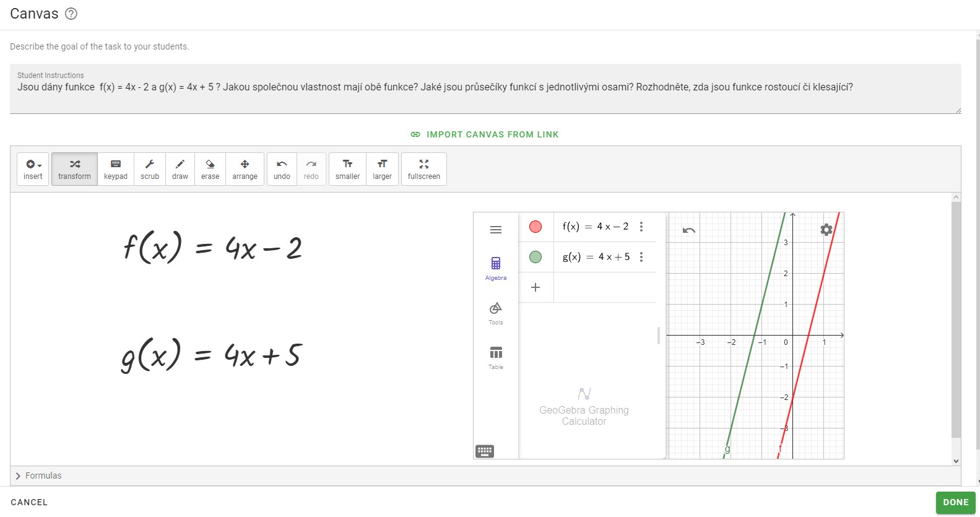Switch canvas to fullscreen
Screen dimensions: 980x517
click(424, 169)
